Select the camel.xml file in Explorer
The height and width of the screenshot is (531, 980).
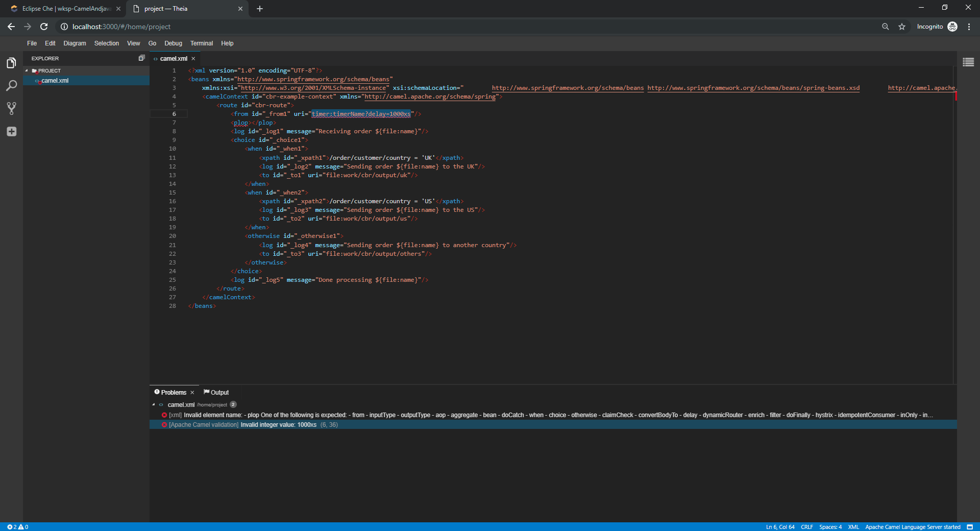pos(55,80)
